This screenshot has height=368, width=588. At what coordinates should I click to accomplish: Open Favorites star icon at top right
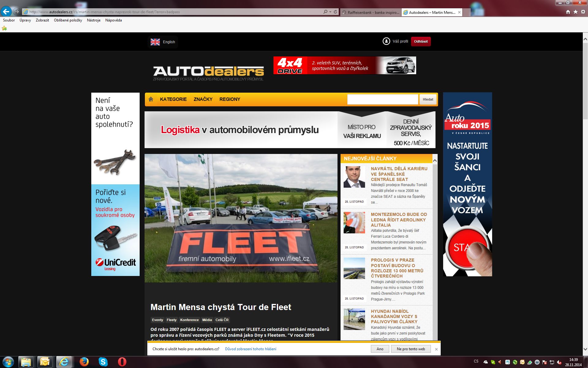click(x=575, y=12)
